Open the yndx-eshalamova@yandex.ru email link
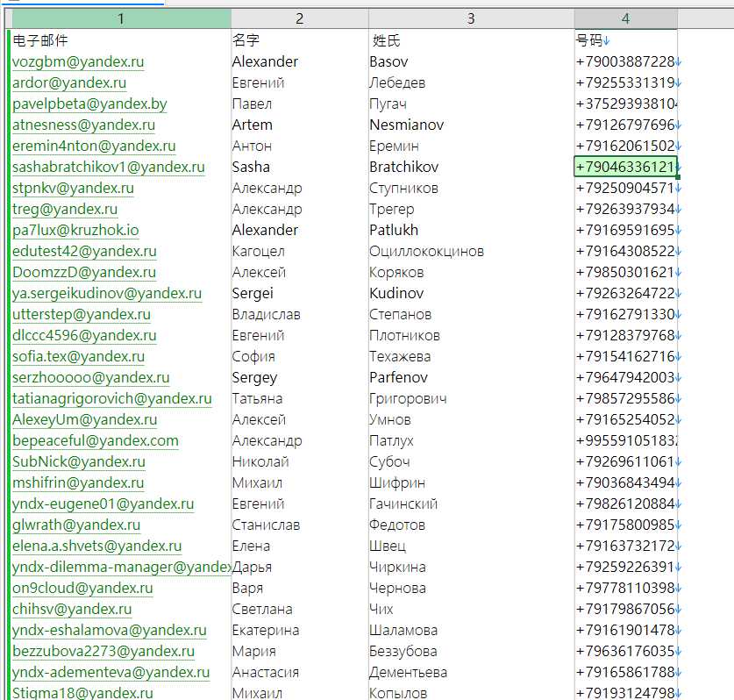 (110, 630)
